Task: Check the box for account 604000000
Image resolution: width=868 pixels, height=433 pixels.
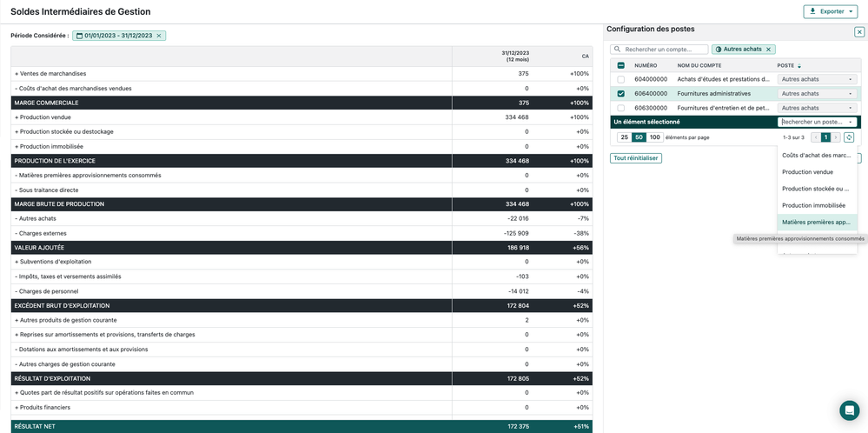Action: 620,79
